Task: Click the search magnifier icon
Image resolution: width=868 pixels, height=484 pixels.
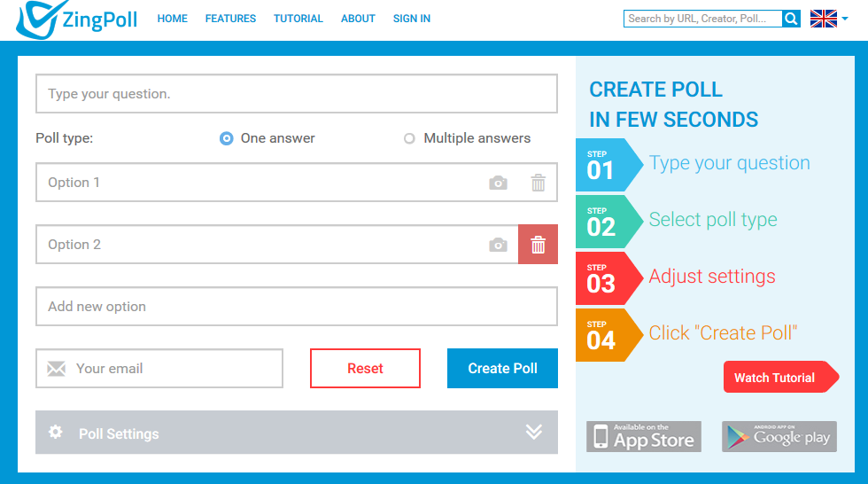Action: (x=792, y=18)
